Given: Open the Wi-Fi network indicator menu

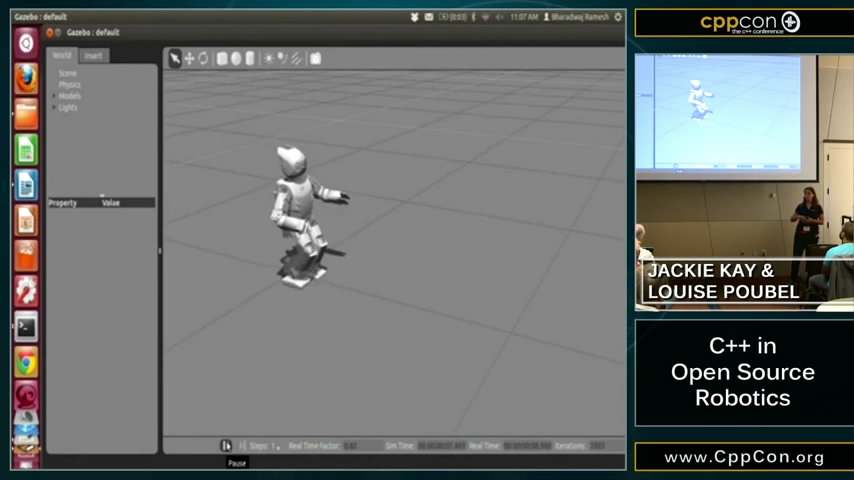Looking at the screenshot, I should coord(485,17).
